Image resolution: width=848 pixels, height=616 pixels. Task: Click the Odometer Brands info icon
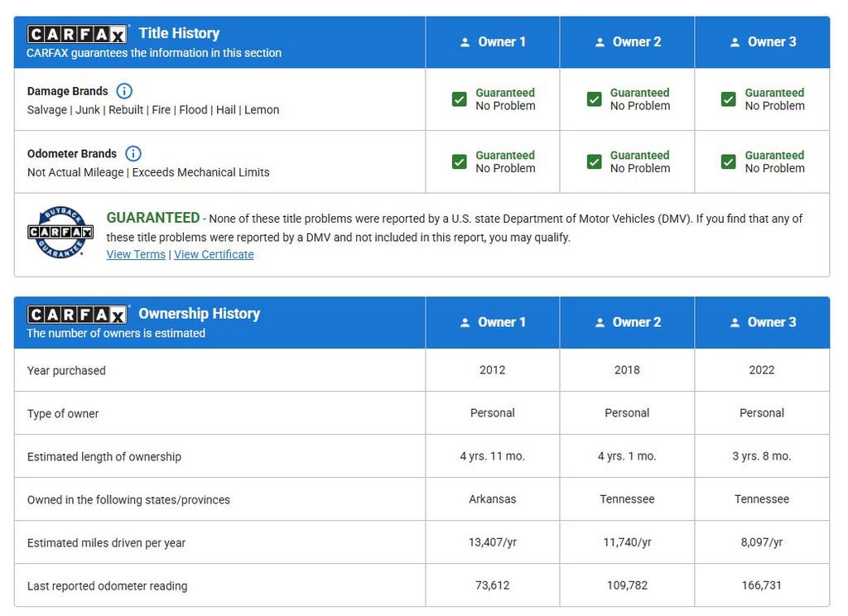[133, 153]
